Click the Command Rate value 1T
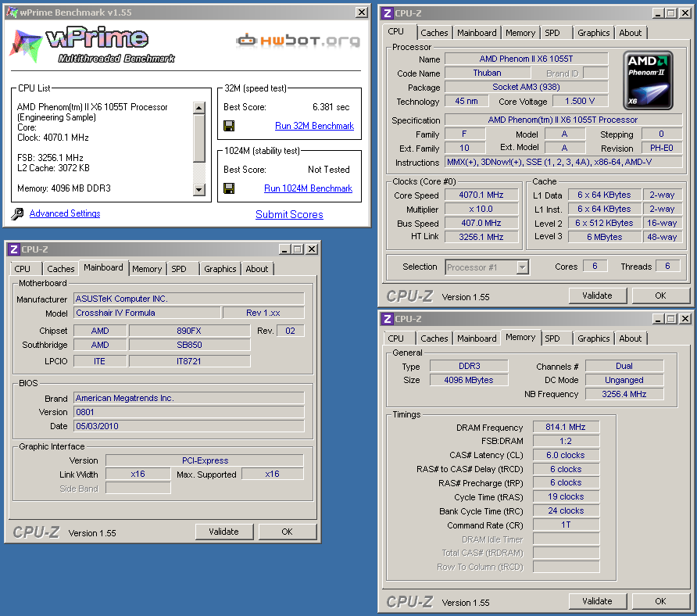This screenshot has height=616, width=697. click(x=566, y=525)
